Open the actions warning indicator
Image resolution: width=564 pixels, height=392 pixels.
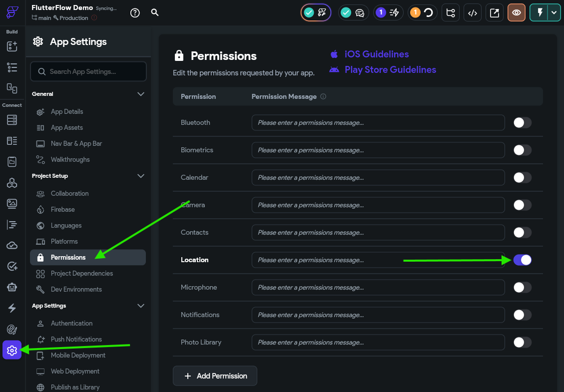[388, 13]
